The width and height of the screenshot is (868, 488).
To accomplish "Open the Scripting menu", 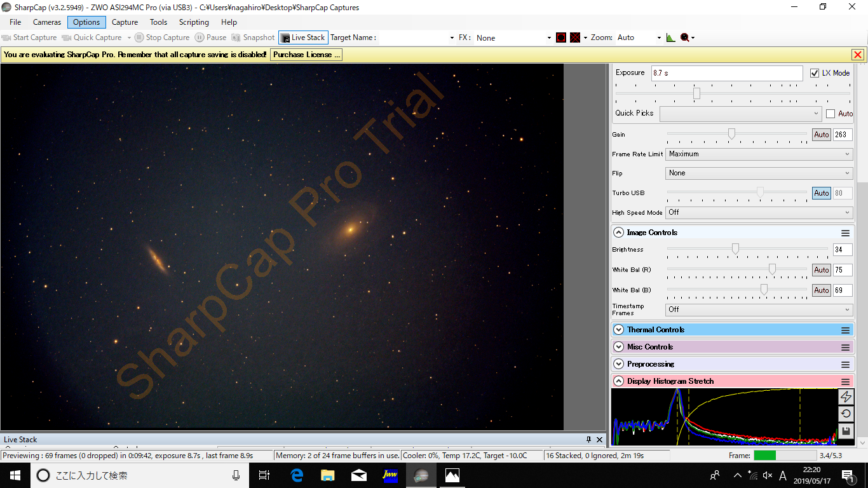I will click(x=194, y=22).
